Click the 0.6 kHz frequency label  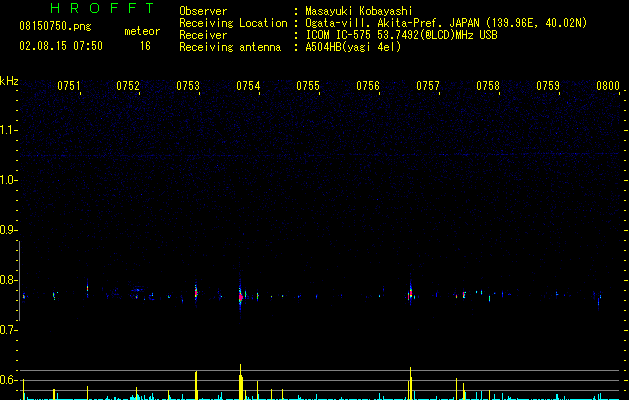tap(8, 380)
